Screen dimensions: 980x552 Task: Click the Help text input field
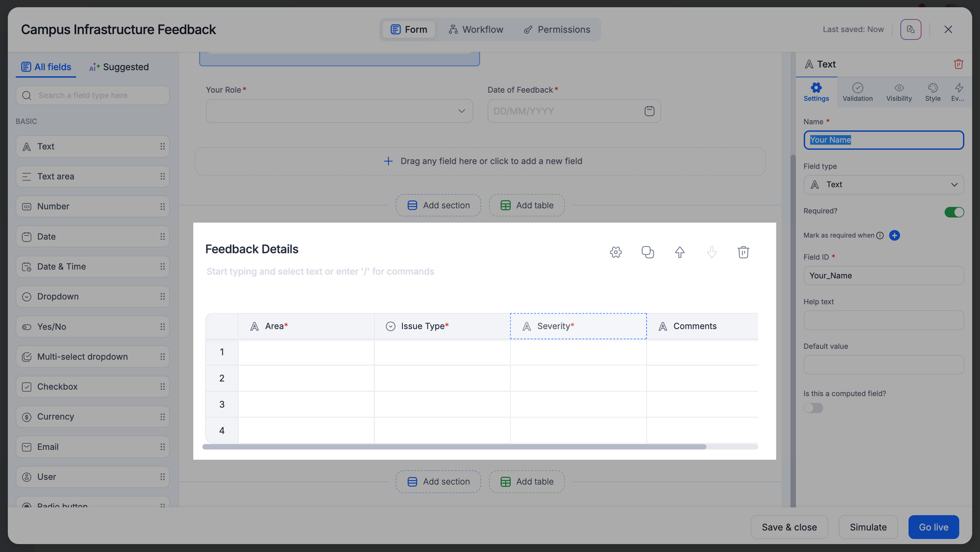click(x=883, y=320)
